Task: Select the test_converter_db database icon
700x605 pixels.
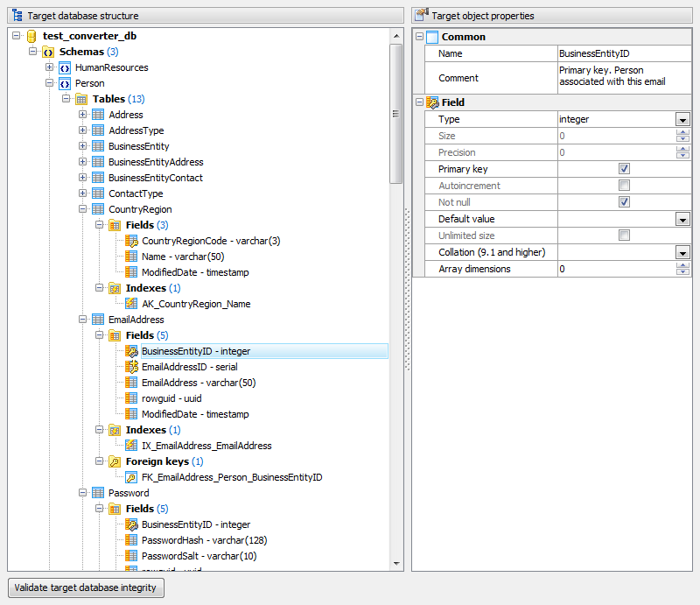Action: [31, 36]
